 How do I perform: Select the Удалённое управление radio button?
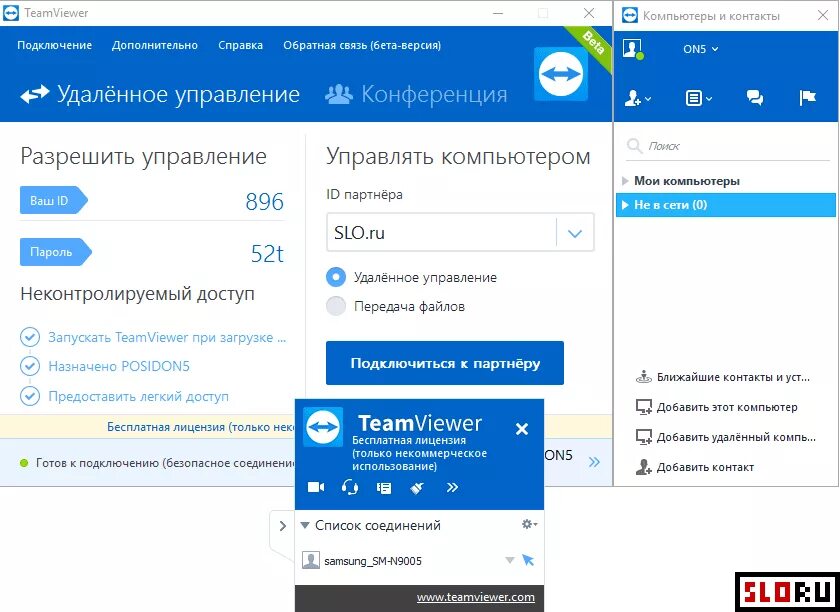[x=336, y=277]
